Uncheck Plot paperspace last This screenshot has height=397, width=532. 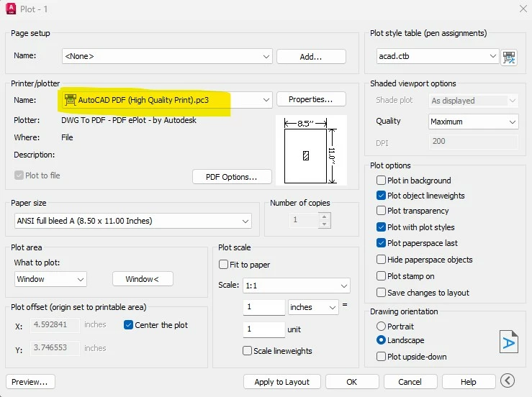pyautogui.click(x=381, y=243)
